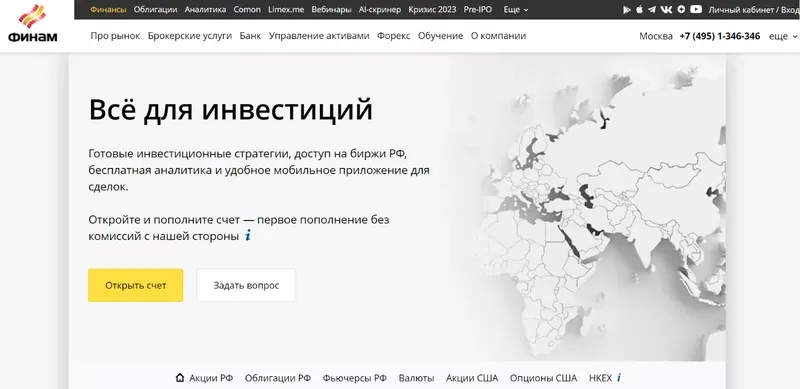Open the Аналитика top menu item
The image size is (800, 389).
click(205, 9)
